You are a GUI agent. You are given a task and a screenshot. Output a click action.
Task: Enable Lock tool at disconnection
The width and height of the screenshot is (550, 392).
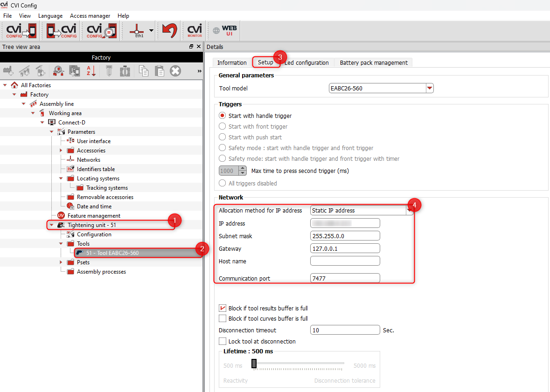pyautogui.click(x=223, y=341)
